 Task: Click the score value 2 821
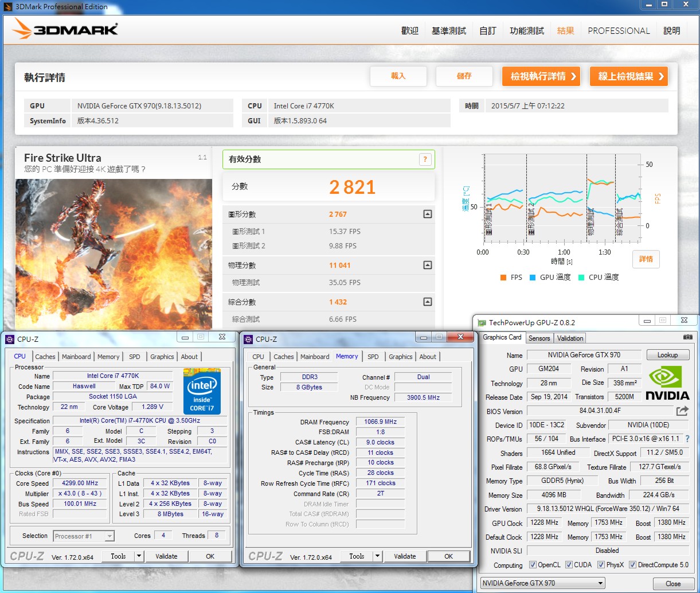(352, 187)
